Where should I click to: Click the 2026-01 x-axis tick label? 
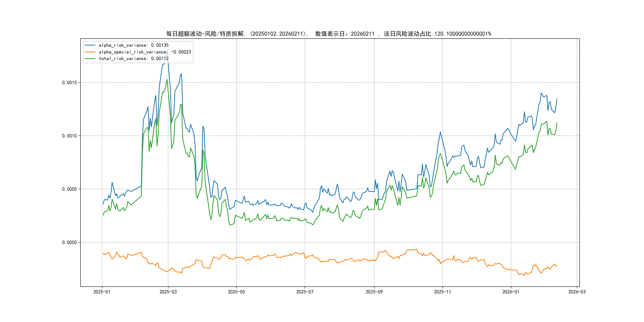pyautogui.click(x=511, y=292)
